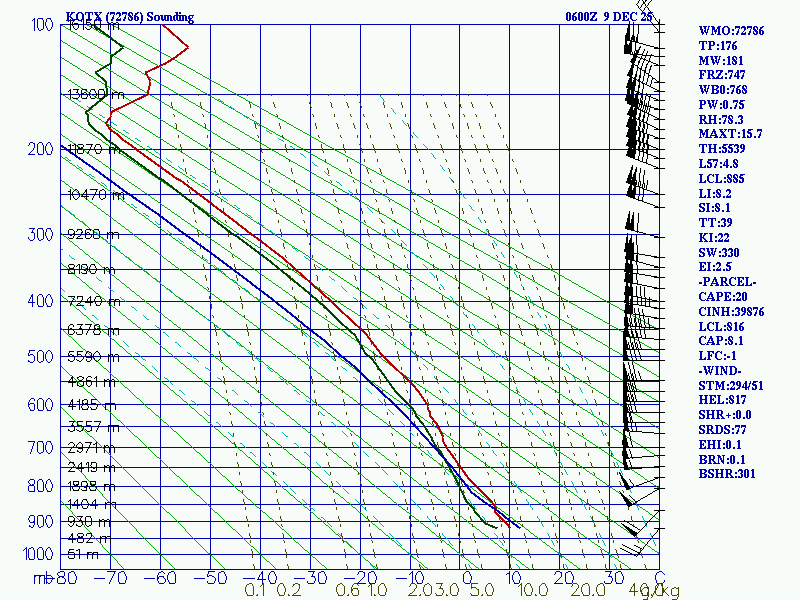This screenshot has height=600, width=800.
Task: Click the 'RH:78.3' humidity value
Action: click(x=721, y=120)
